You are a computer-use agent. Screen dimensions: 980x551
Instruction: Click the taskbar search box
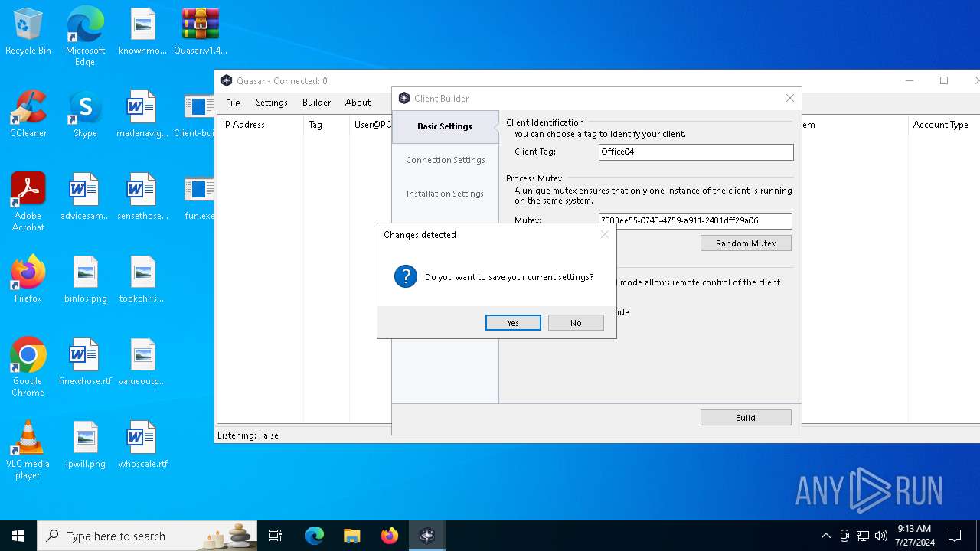coord(149,536)
